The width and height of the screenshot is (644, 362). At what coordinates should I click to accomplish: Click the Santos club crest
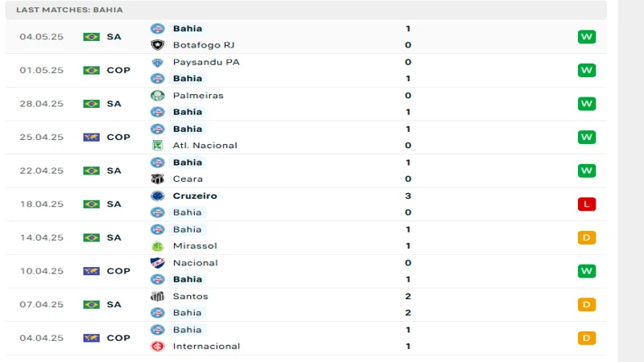158,296
